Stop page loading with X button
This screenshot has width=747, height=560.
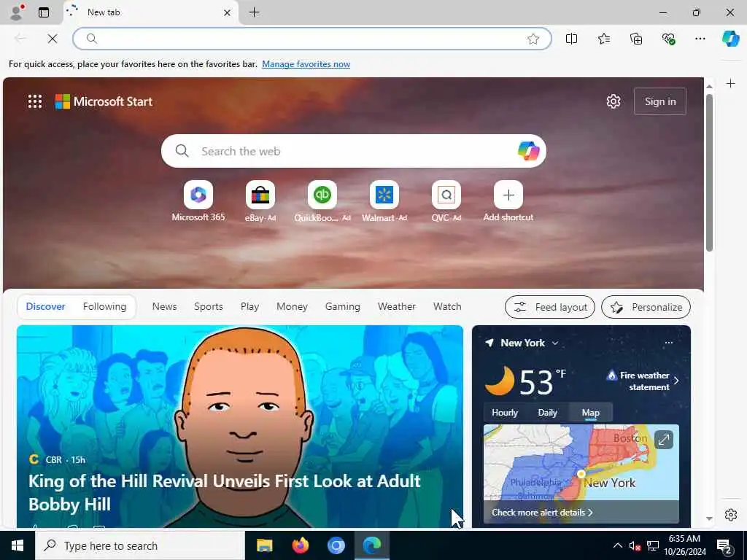[x=53, y=39]
